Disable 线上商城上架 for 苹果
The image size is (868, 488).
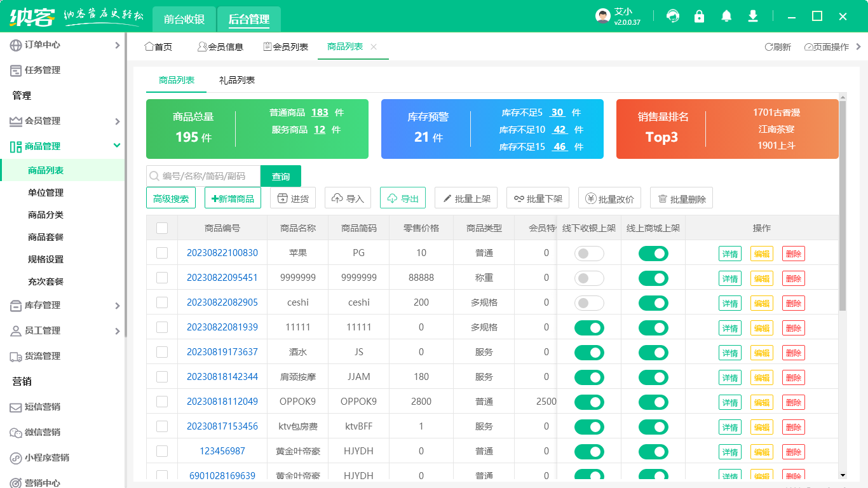pyautogui.click(x=654, y=253)
